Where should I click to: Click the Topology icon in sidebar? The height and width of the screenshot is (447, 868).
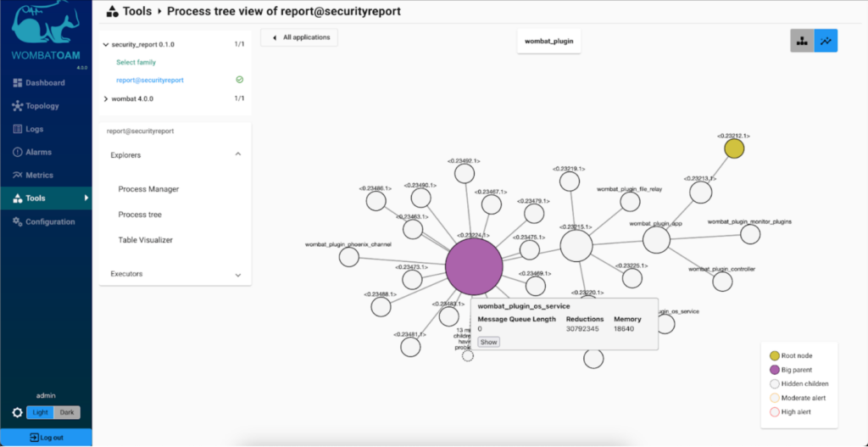click(17, 106)
